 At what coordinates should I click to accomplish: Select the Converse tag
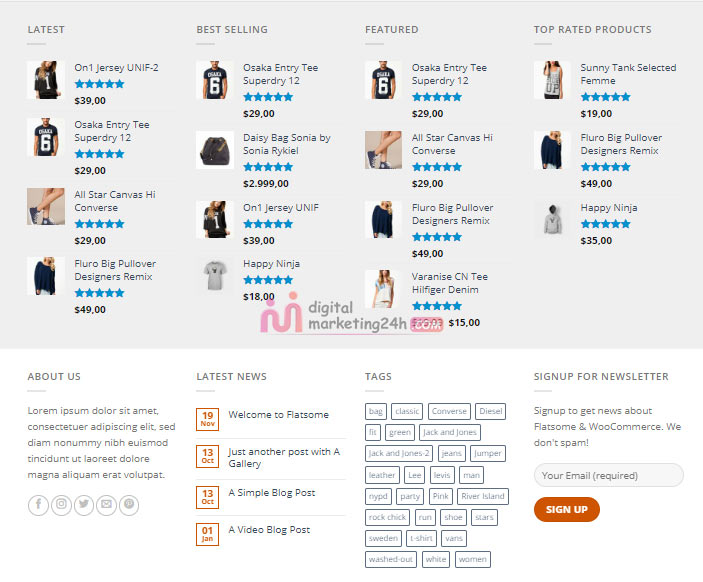449,411
